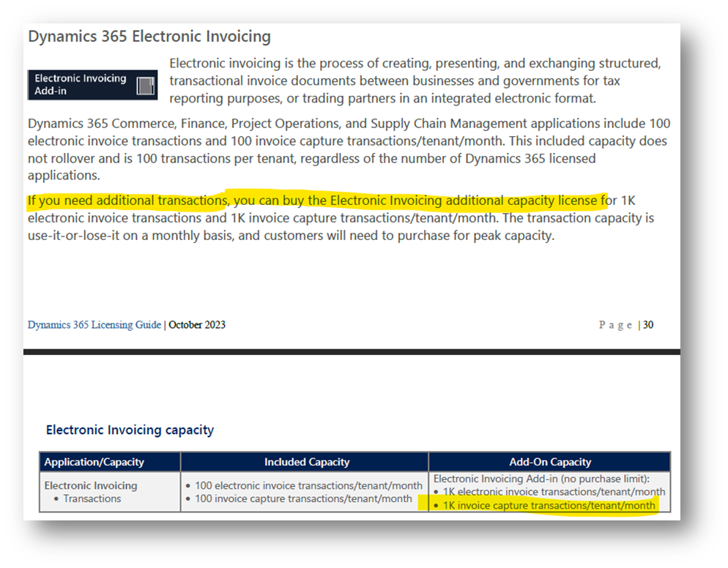Click the Add-On Capacity column header
The image size is (728, 568).
click(550, 462)
